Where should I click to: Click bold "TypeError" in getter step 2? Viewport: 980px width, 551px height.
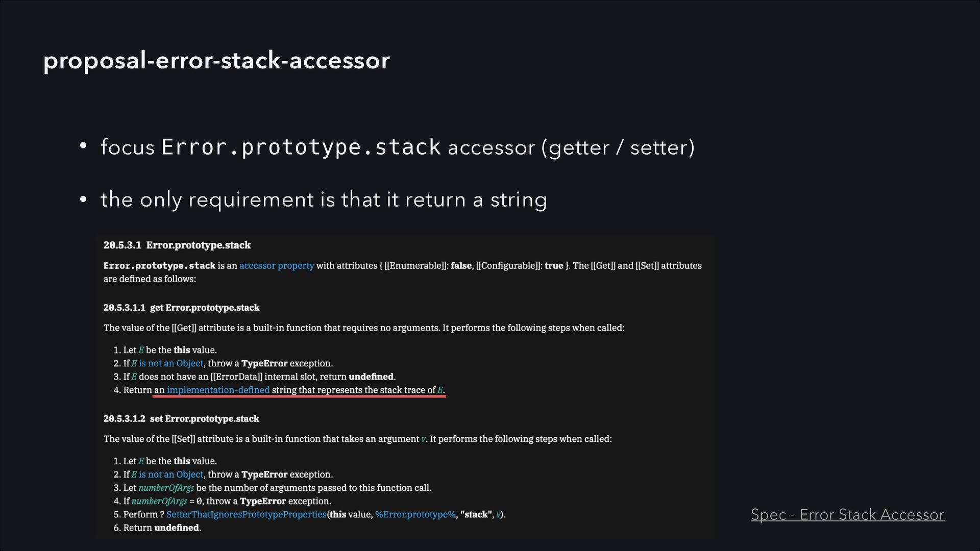[264, 364]
